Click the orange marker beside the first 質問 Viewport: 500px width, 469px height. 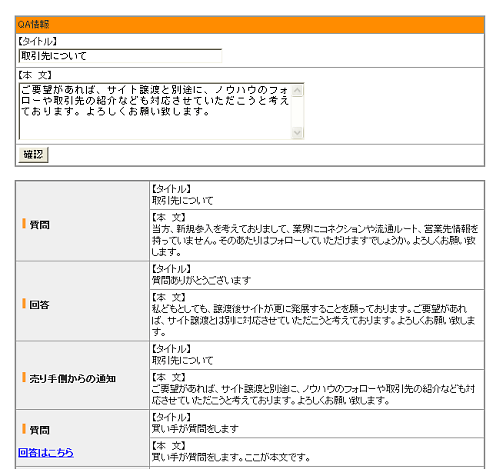pyautogui.click(x=24, y=223)
